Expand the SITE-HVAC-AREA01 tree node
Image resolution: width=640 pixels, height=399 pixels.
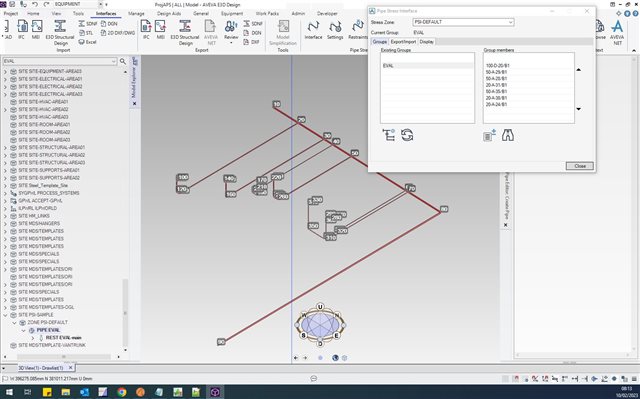coord(5,102)
